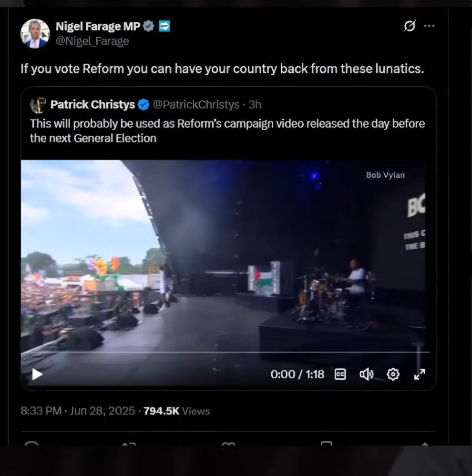Open the quoted Patrick Christys tweet text
Screen dimensions: 472x476
pos(227,131)
